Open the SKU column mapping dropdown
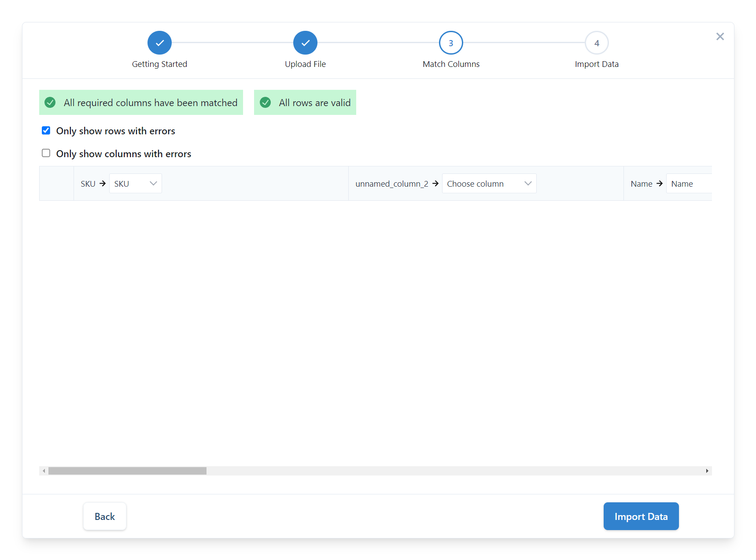This screenshot has height=560, width=756. pyautogui.click(x=135, y=184)
